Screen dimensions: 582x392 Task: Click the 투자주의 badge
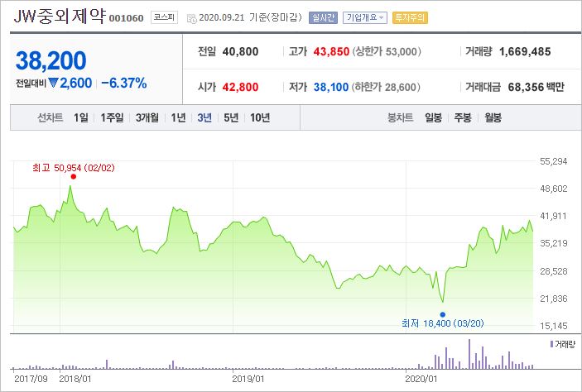pyautogui.click(x=410, y=17)
